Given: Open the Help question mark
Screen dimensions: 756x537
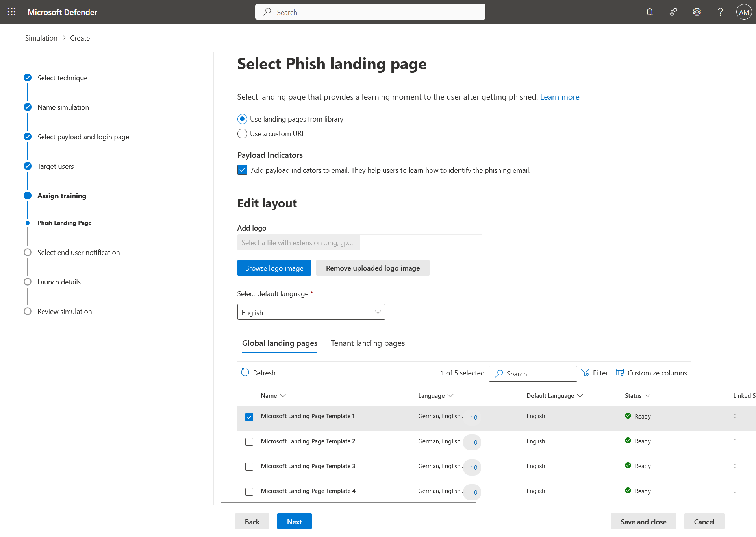Looking at the screenshot, I should [720, 12].
